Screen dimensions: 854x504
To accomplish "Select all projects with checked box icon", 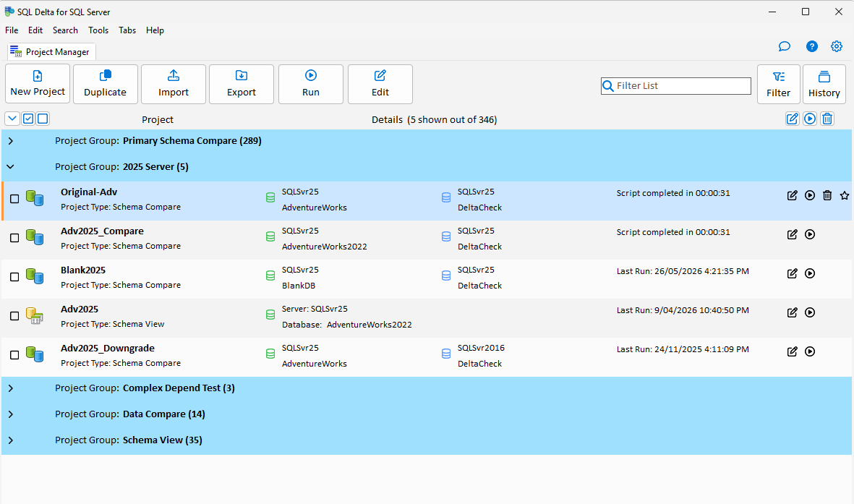I will [x=28, y=119].
